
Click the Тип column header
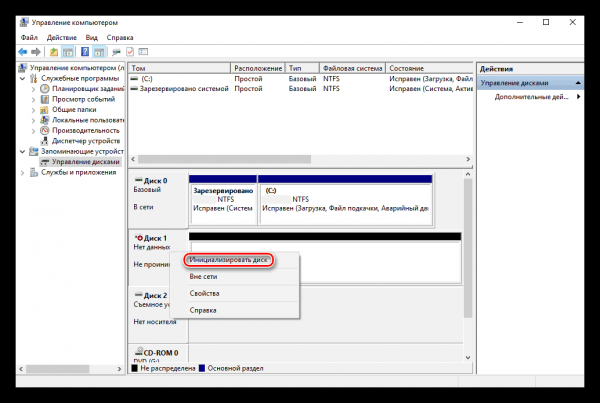[x=302, y=68]
